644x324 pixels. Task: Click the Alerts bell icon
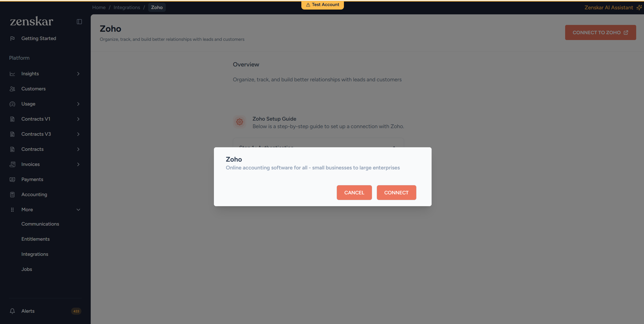pyautogui.click(x=12, y=311)
